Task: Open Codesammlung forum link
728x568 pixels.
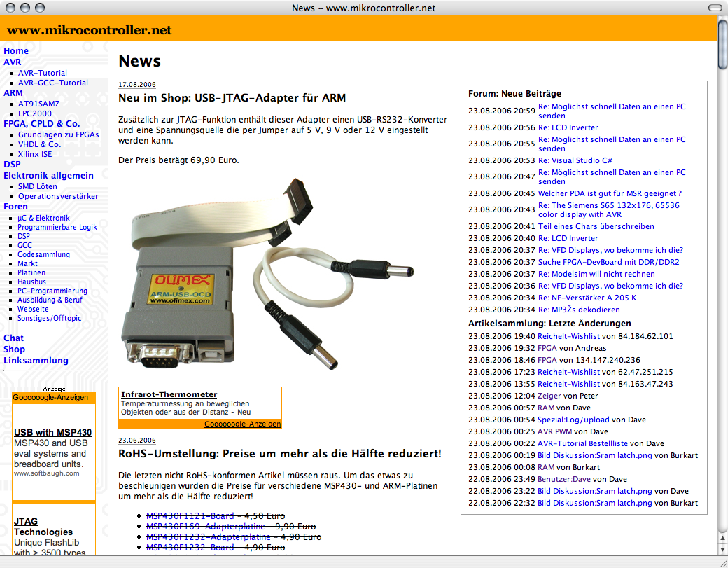Action: (x=43, y=254)
